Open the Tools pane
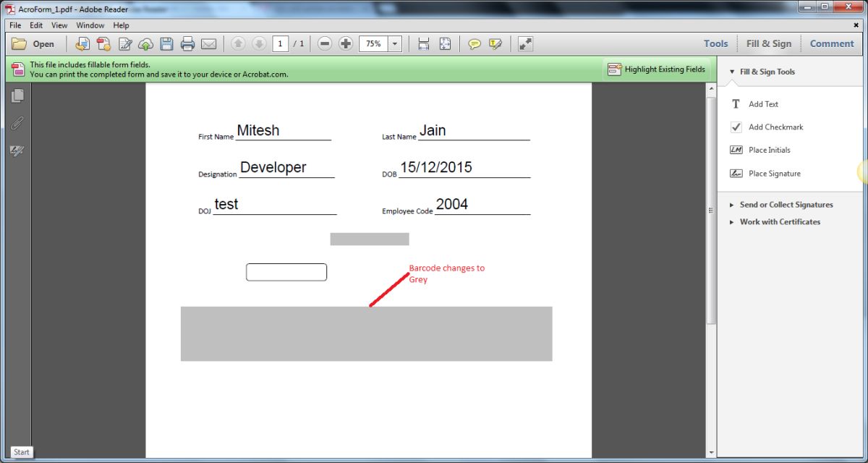 click(716, 43)
